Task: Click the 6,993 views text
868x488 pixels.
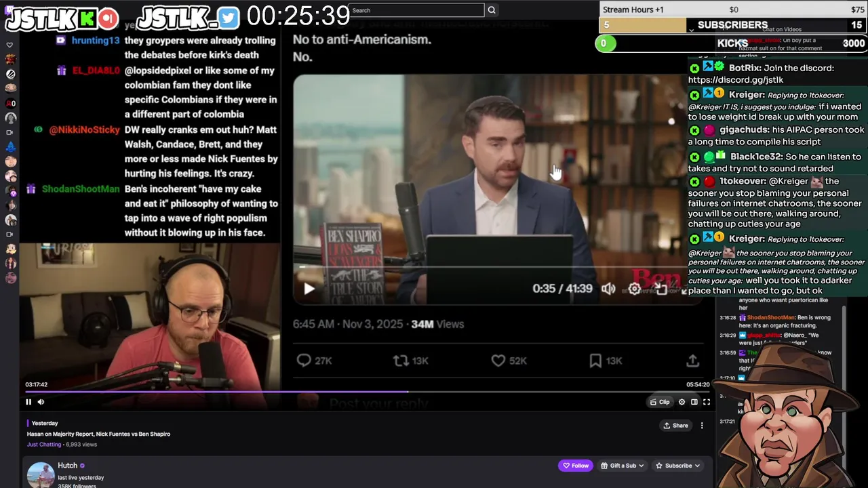Action: [82, 445]
